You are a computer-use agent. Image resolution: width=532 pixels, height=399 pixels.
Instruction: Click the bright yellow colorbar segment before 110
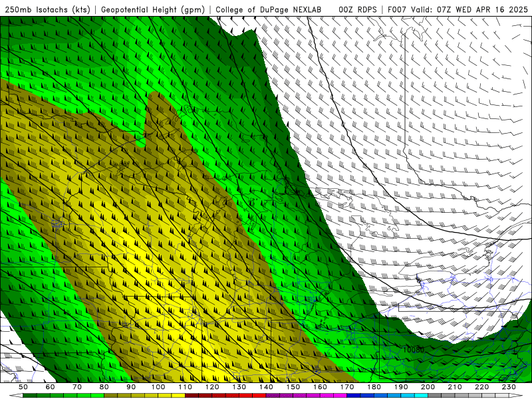(178, 396)
